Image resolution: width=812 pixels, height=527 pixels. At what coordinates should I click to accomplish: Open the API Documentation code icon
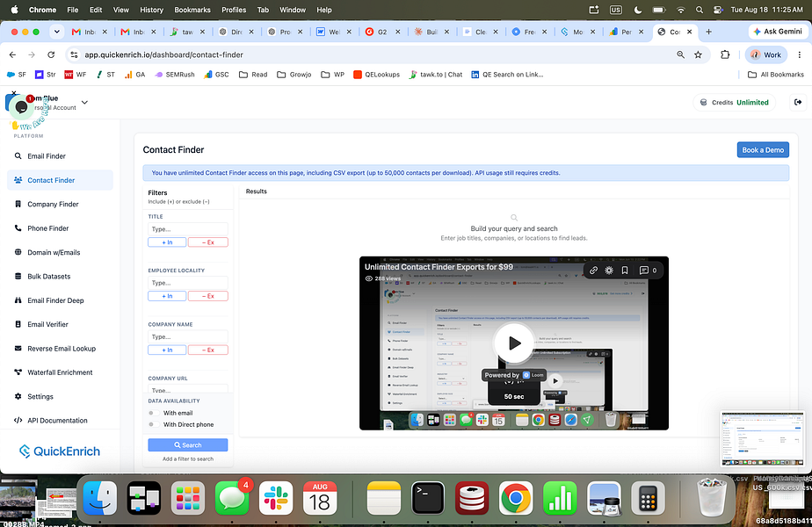click(18, 421)
